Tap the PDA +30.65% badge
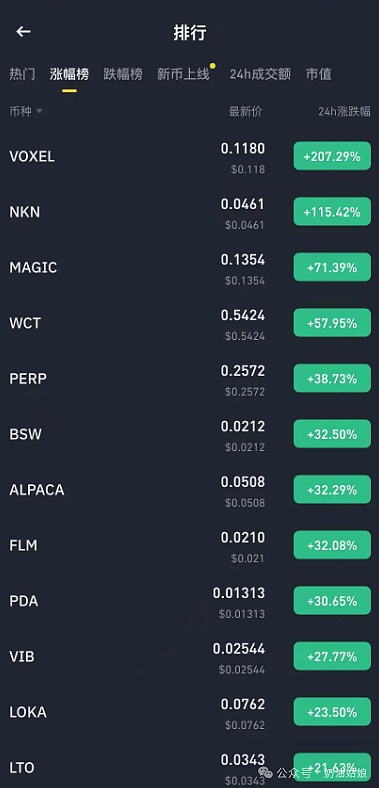 [x=332, y=601]
